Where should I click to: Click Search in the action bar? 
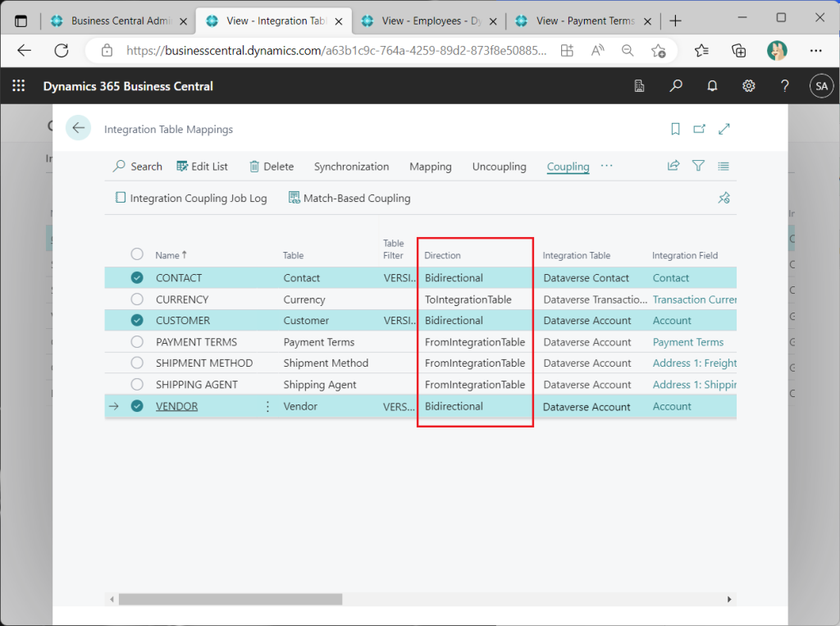137,167
